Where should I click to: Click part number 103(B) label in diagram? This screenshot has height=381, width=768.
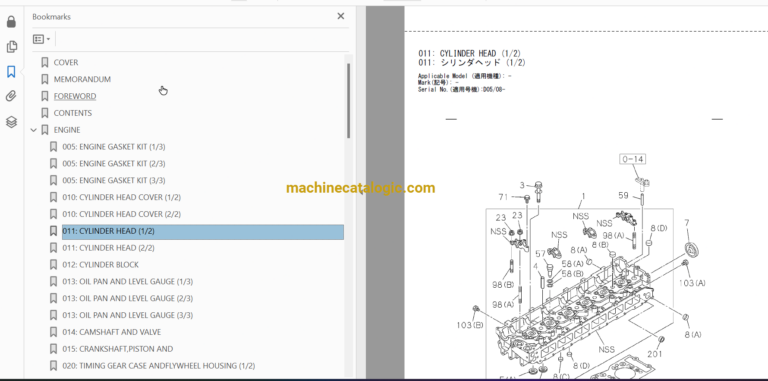[x=470, y=325]
